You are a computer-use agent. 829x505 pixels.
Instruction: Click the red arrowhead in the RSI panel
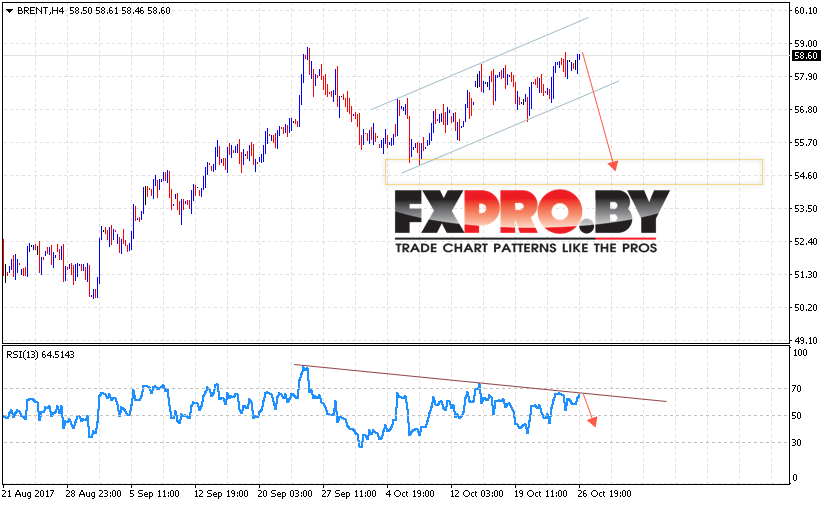592,421
